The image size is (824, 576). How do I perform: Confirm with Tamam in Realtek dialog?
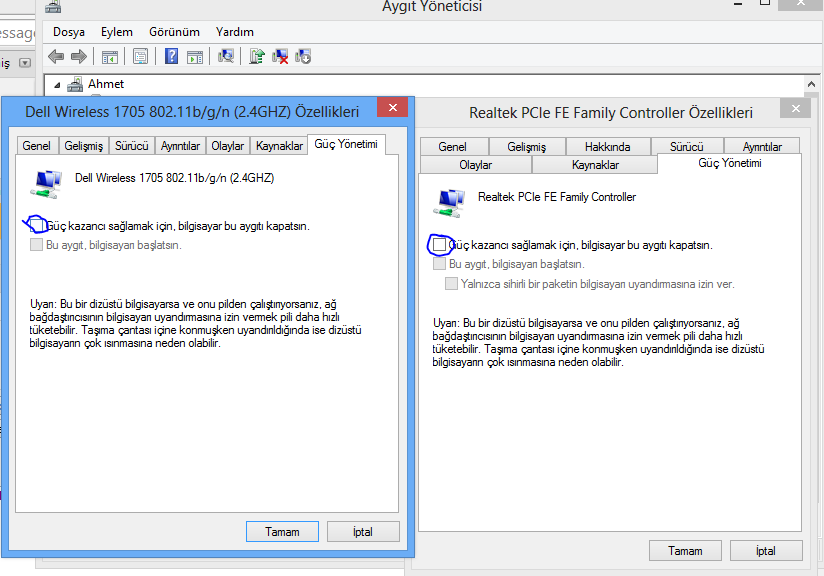685,551
